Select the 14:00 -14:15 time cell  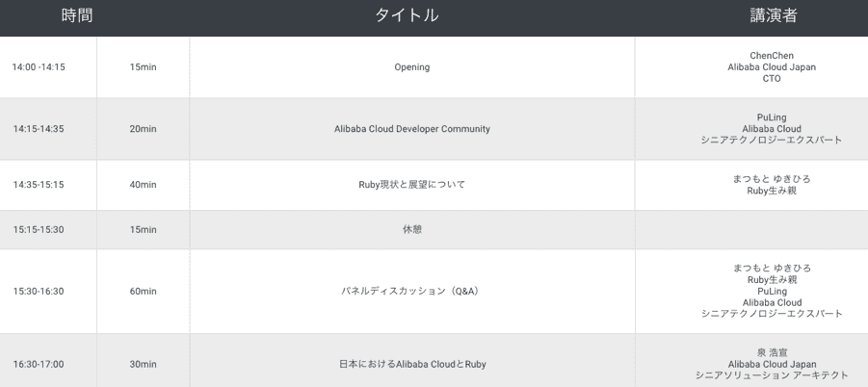pyautogui.click(x=39, y=67)
